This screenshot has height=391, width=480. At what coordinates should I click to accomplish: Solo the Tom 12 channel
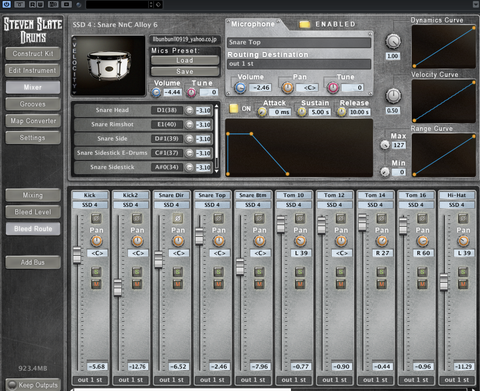341,272
